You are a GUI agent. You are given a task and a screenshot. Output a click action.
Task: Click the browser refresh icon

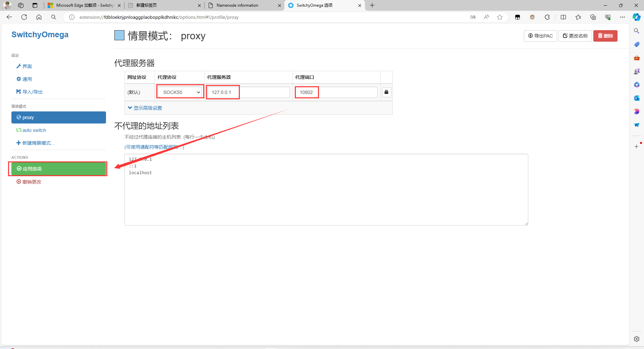[24, 17]
